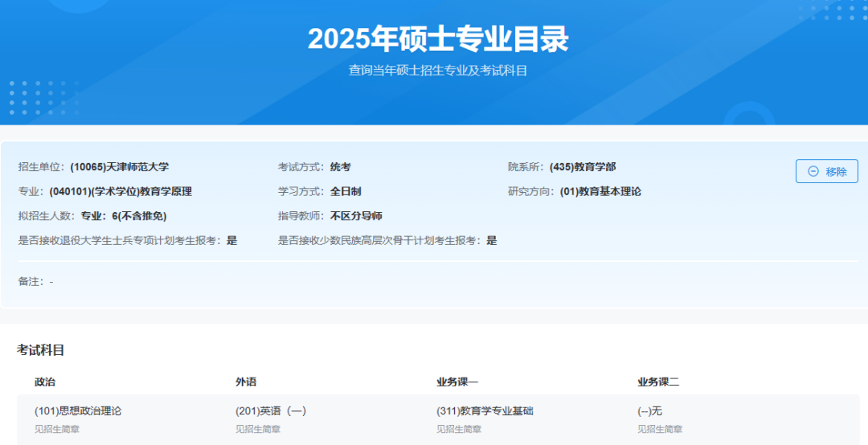868x445 pixels.
Task: Click the (01)教育基本理论 research direction
Action: point(600,191)
